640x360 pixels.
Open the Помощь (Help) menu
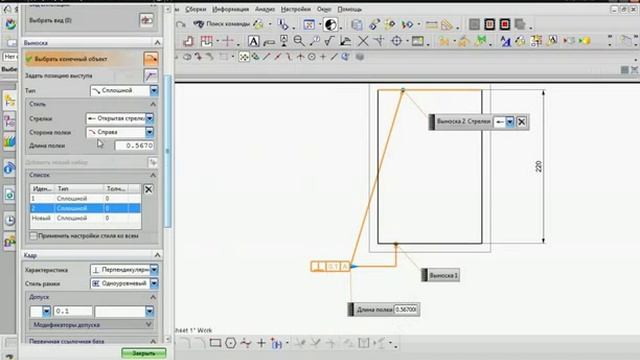click(x=349, y=9)
